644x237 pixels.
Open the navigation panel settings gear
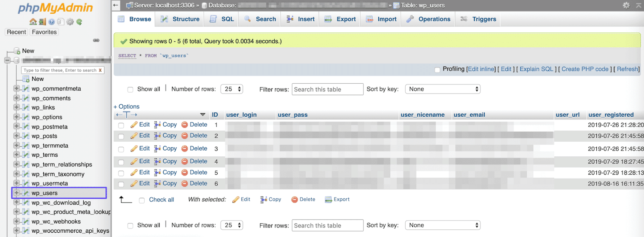(x=70, y=22)
